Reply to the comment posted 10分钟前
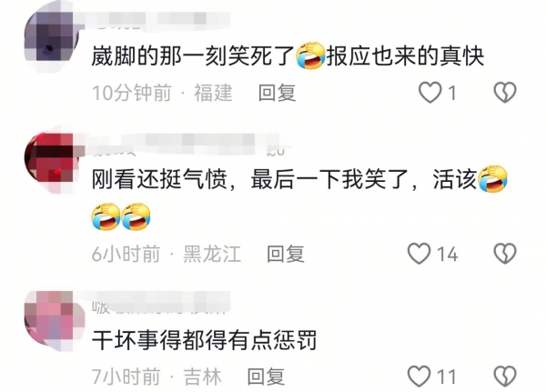This screenshot has height=392, width=546. coord(278,93)
